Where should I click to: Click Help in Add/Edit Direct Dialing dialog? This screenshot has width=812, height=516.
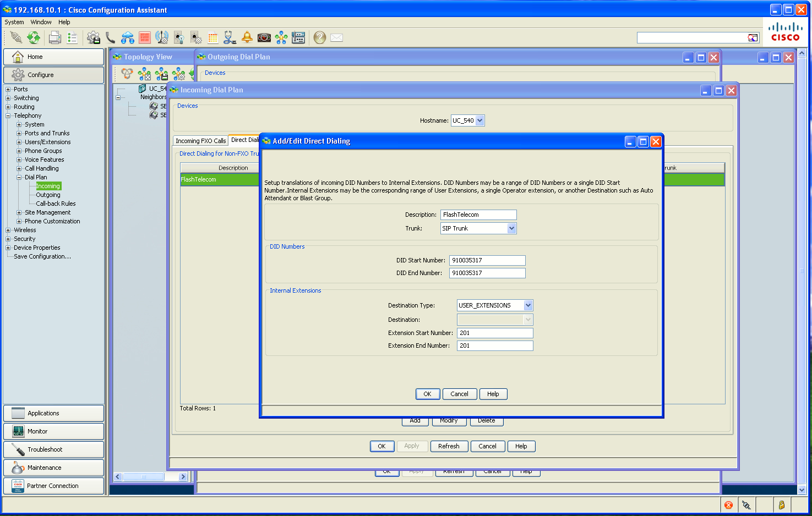tap(493, 394)
